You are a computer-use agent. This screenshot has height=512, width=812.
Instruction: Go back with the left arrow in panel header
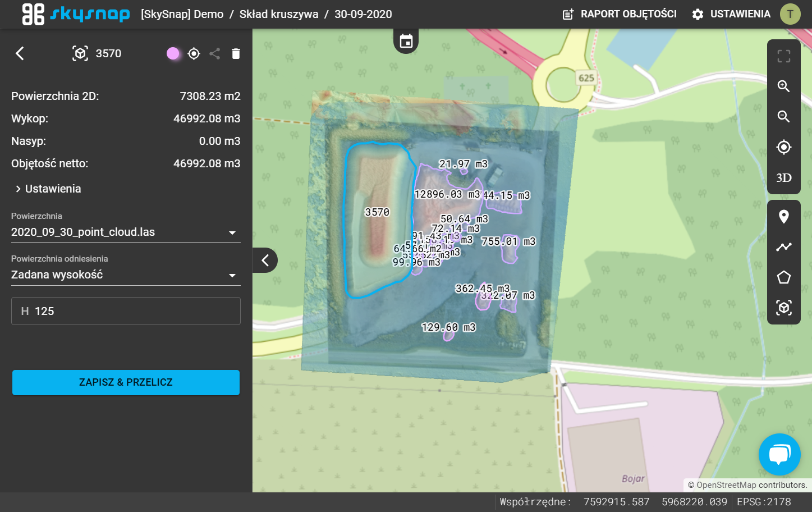click(20, 53)
